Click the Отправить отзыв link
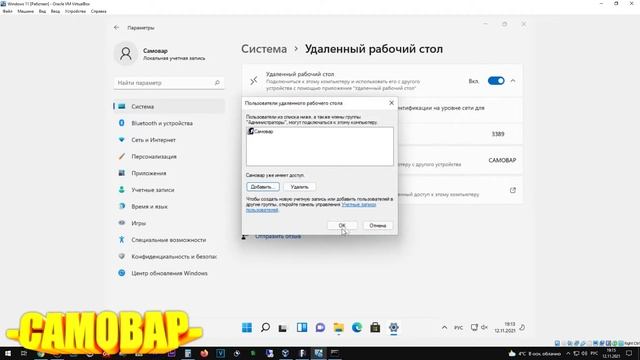Image resolution: width=640 pixels, height=360 pixels. tap(278, 236)
